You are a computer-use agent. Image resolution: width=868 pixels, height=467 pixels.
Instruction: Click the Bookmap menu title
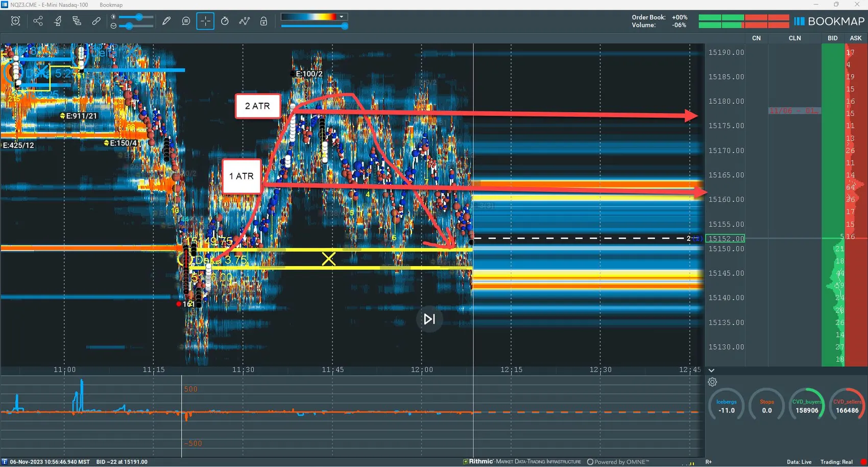click(111, 5)
